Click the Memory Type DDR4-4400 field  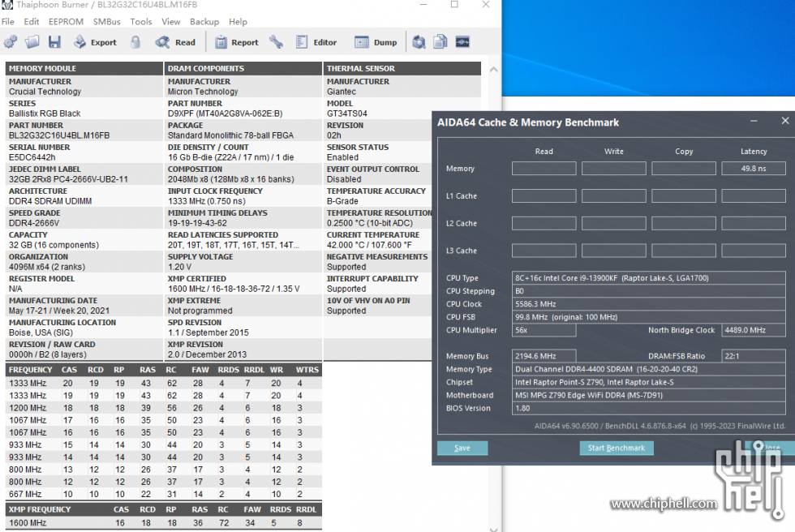click(649, 369)
